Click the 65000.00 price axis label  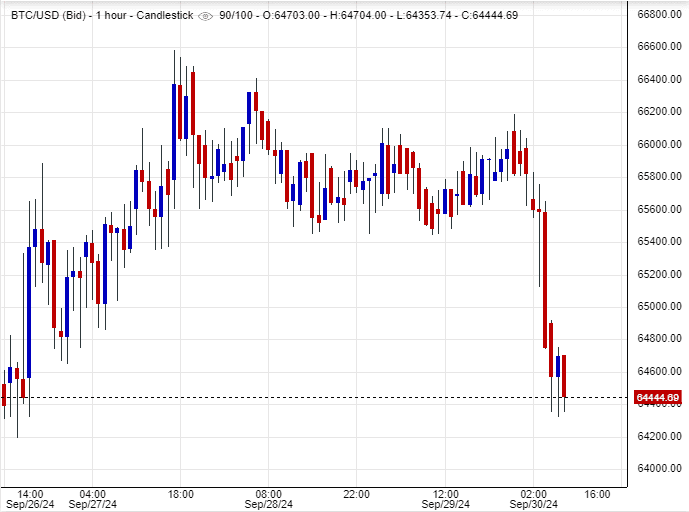(658, 306)
